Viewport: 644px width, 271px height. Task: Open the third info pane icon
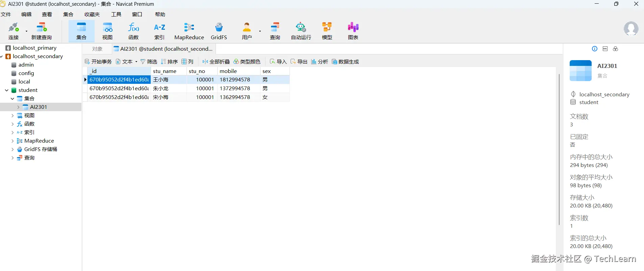coord(616,49)
